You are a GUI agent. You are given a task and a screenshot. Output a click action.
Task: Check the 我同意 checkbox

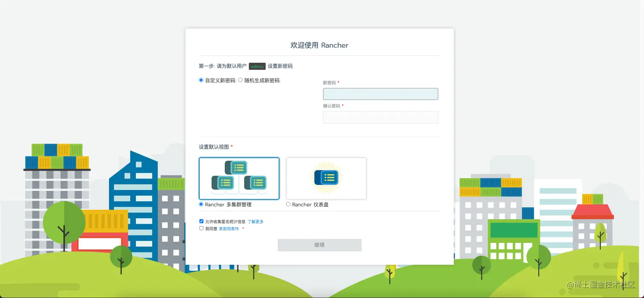point(201,229)
